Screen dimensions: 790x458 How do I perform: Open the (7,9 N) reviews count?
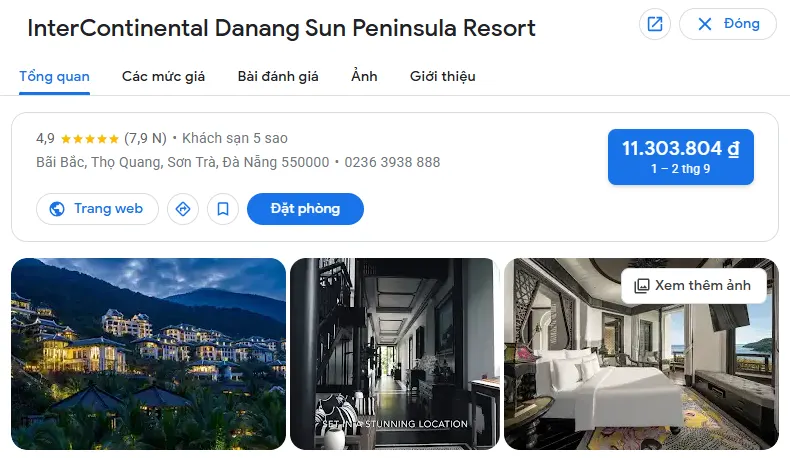pos(145,138)
